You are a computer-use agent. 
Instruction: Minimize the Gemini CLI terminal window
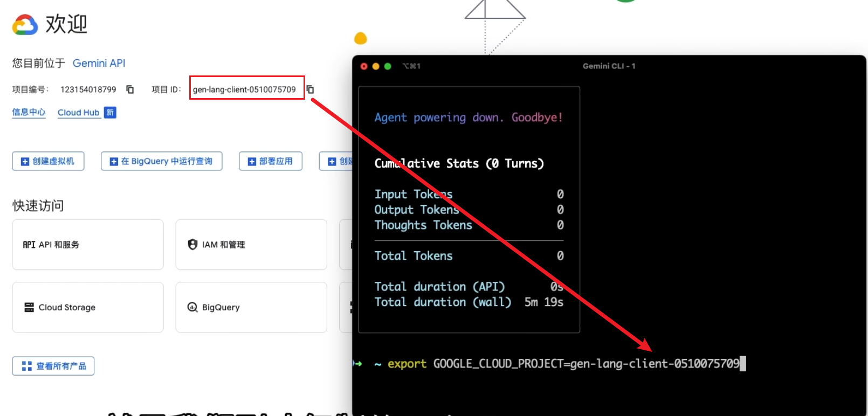pyautogui.click(x=376, y=66)
